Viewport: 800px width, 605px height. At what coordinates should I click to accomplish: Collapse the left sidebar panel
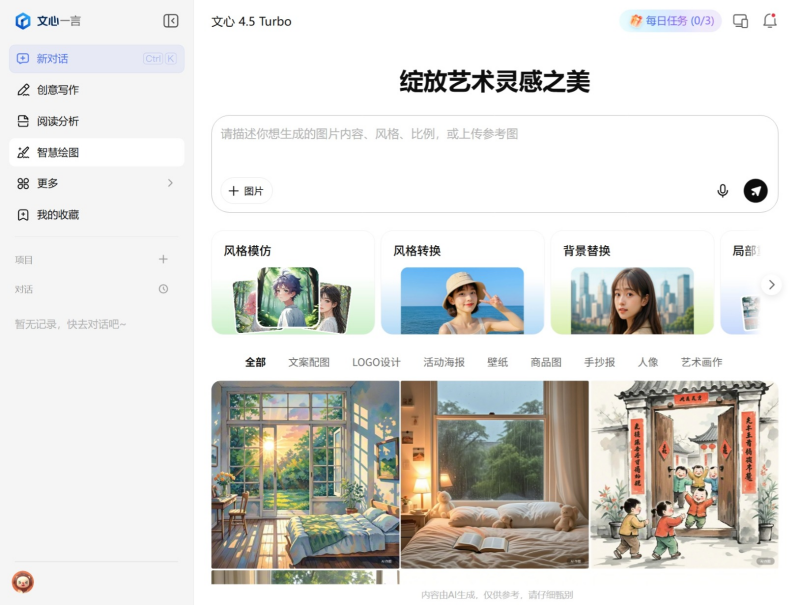(171, 21)
